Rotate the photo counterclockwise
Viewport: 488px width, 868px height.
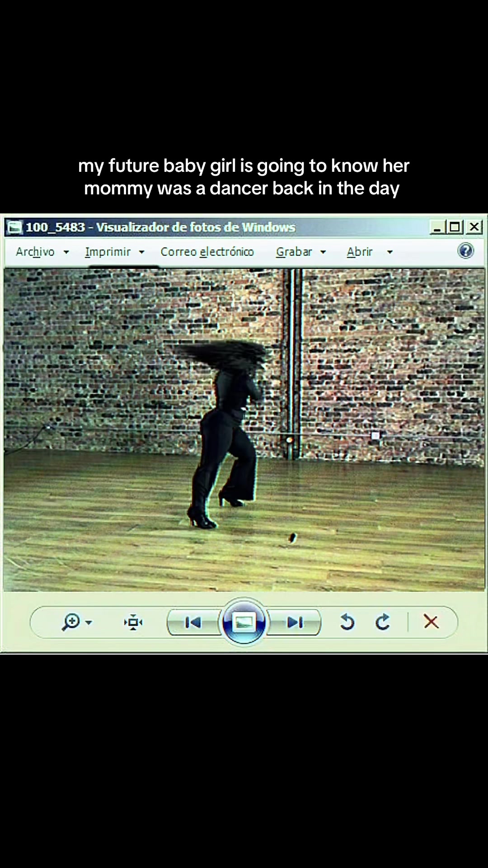pos(347,622)
